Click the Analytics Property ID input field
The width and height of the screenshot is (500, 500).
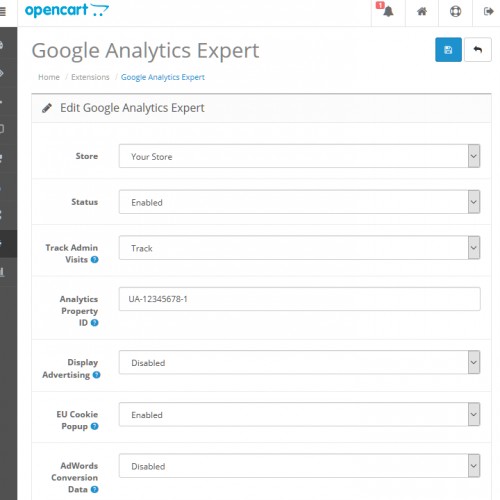coord(299,299)
